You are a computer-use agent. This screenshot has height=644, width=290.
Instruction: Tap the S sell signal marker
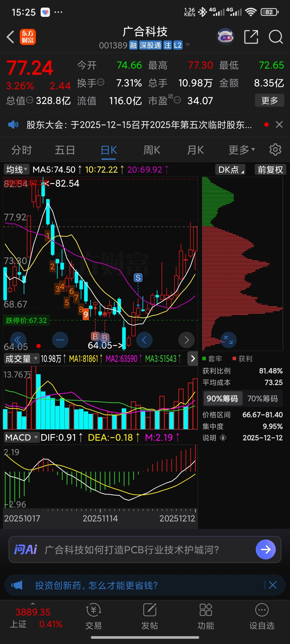(x=138, y=278)
